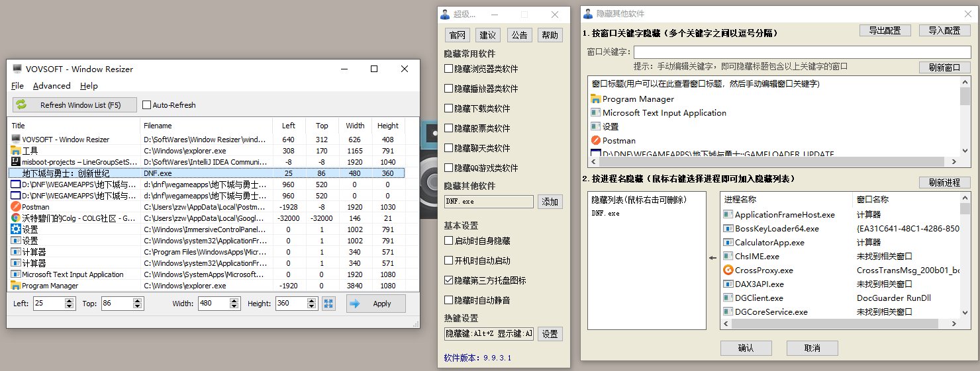Click the blue arrow icon on the Apply button
The image size is (980, 371).
point(356,304)
